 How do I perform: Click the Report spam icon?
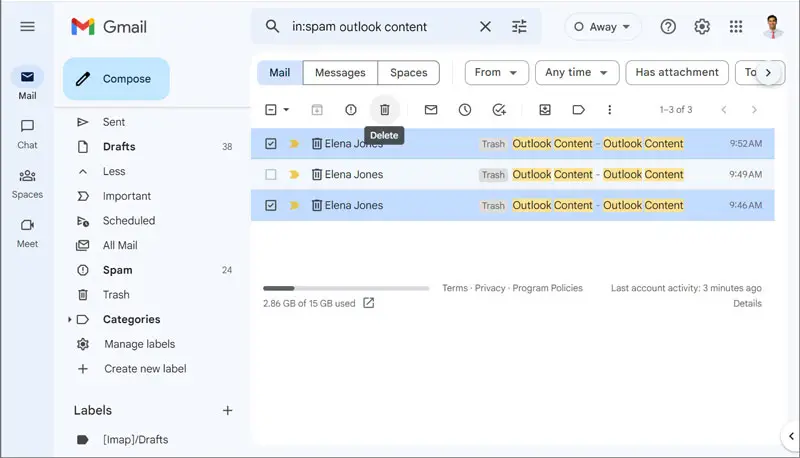coord(350,110)
